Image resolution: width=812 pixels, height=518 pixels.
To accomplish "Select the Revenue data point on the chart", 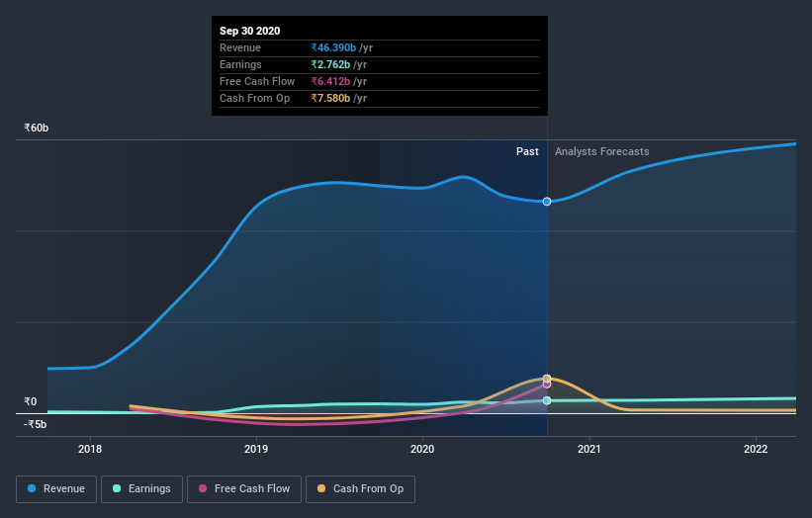I will click(547, 202).
